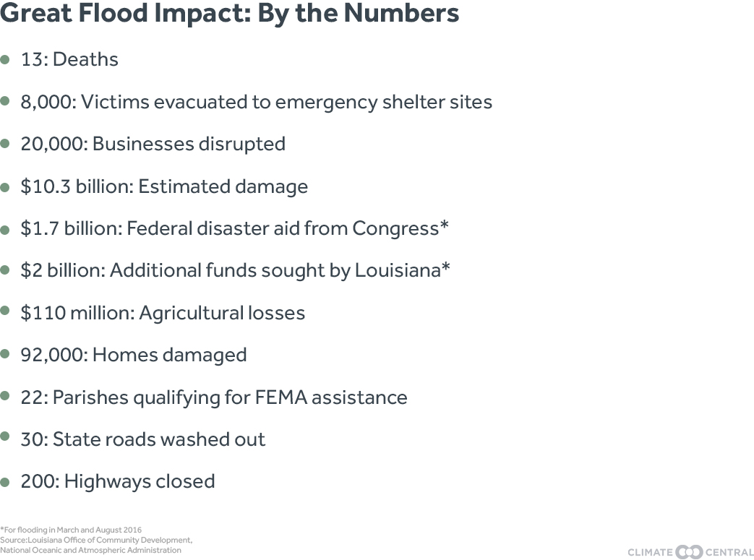This screenshot has width=754, height=560.
Task: Click the asterisk after Congress
Action: click(x=444, y=226)
